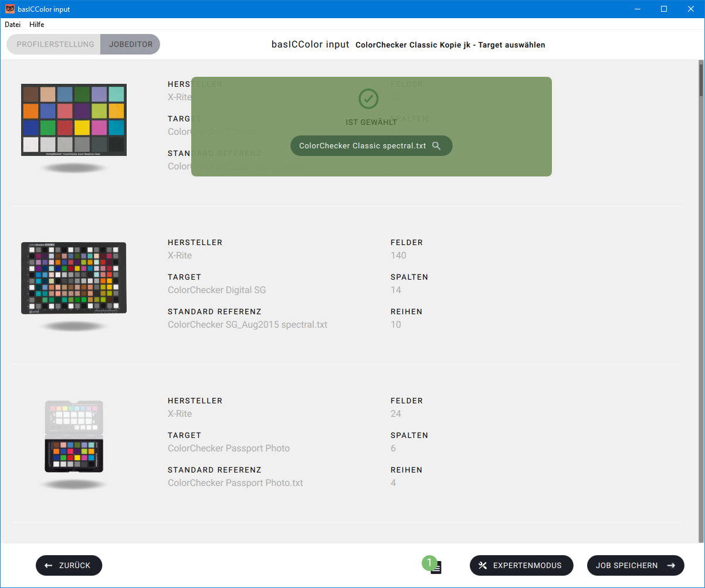705x588 pixels.
Task: Open the Datei menu
Action: pos(13,25)
